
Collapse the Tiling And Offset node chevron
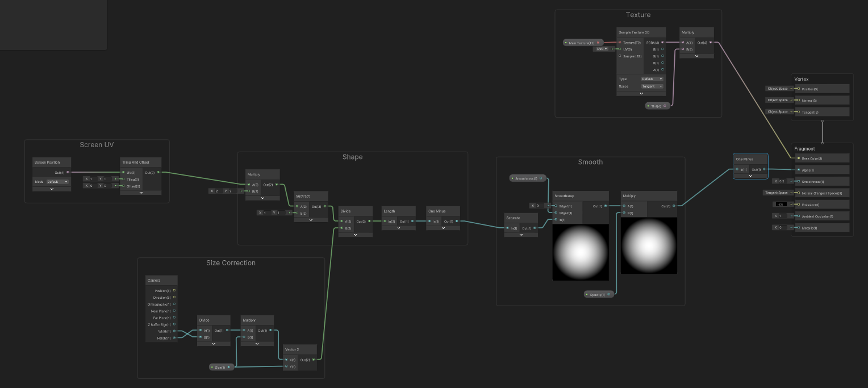tap(140, 193)
